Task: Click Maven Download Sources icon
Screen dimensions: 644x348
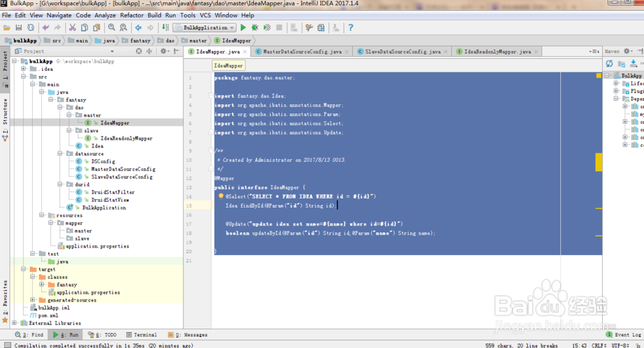Action: click(633, 63)
